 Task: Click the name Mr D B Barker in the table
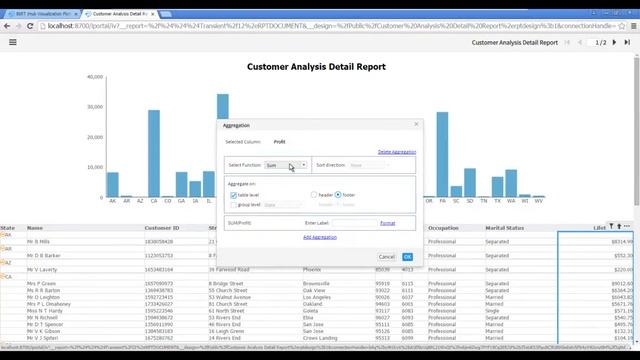click(44, 256)
